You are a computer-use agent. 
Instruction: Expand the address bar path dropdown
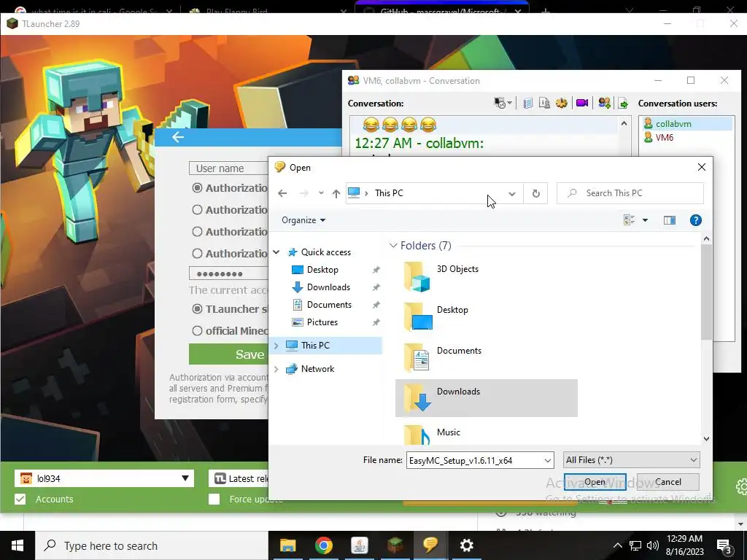(511, 193)
